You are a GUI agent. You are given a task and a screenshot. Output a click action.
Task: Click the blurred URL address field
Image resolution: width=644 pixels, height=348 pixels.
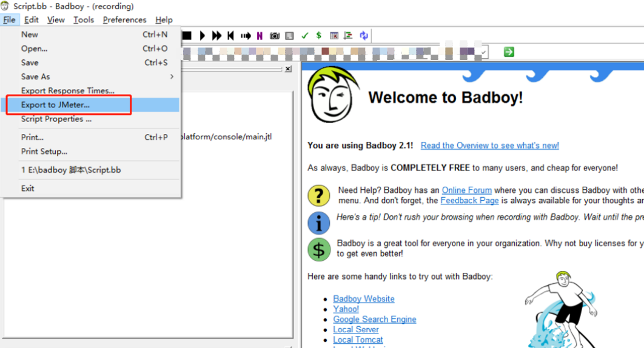[x=332, y=52]
